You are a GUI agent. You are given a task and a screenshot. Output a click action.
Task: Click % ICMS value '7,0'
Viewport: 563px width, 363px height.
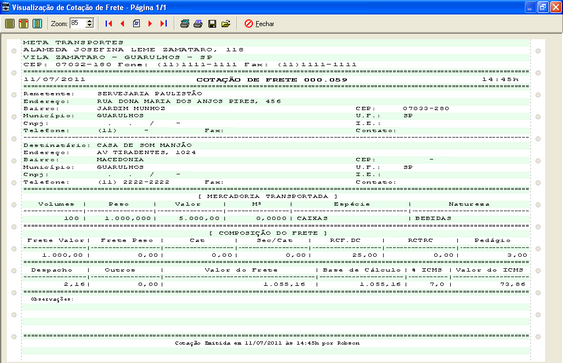coord(437,284)
